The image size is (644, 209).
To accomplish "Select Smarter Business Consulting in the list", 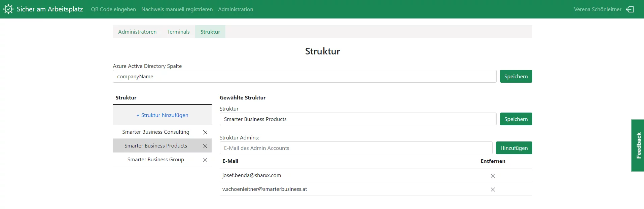I will (x=156, y=132).
